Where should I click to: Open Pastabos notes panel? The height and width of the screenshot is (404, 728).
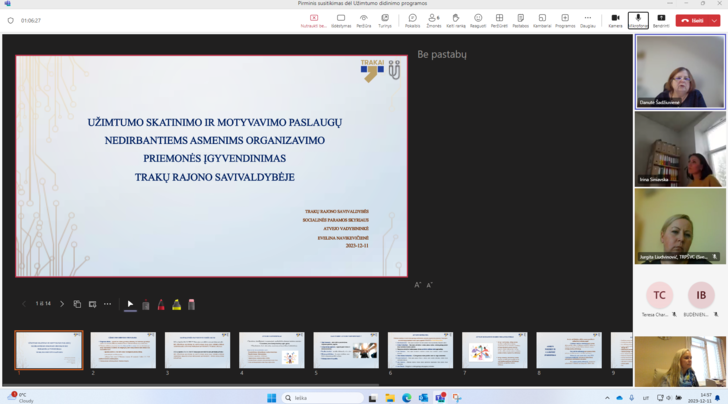(520, 20)
